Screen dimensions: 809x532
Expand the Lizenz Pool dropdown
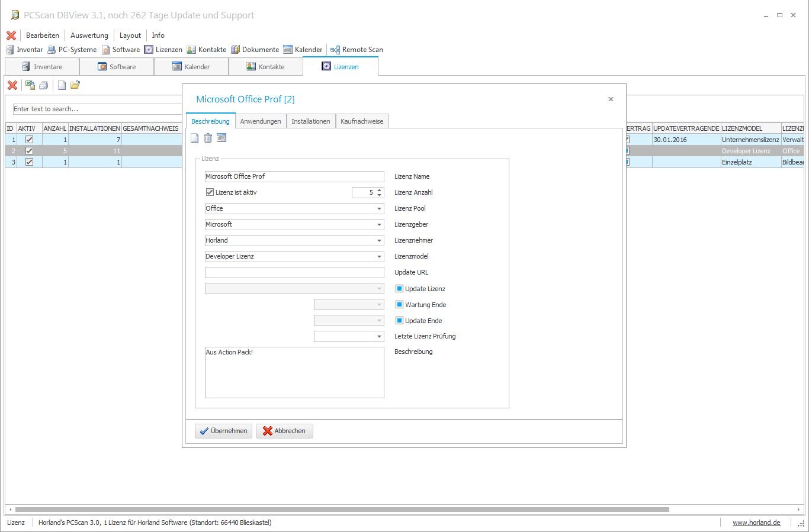tap(379, 208)
